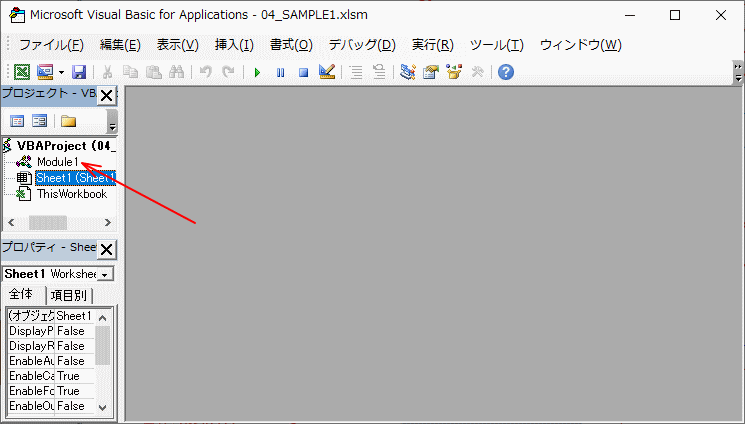The width and height of the screenshot is (745, 424).
Task: Maximize the VBA editor window
Action: pyautogui.click(x=675, y=15)
